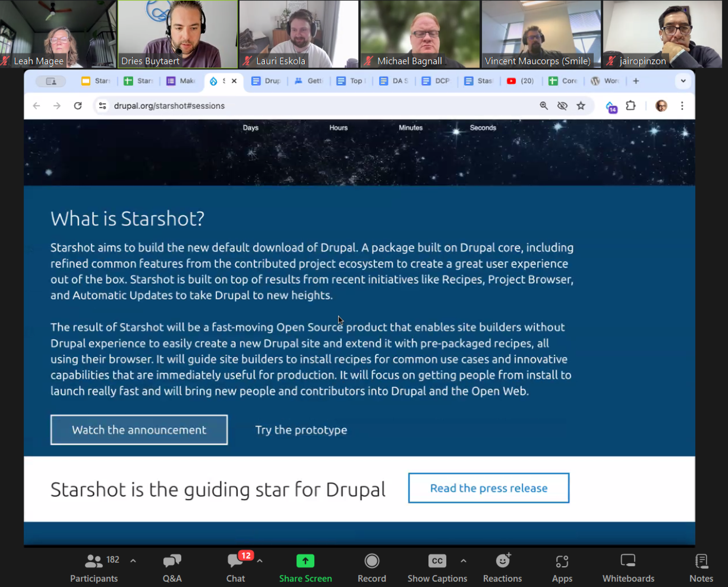Click the Hours countdown label

339,128
